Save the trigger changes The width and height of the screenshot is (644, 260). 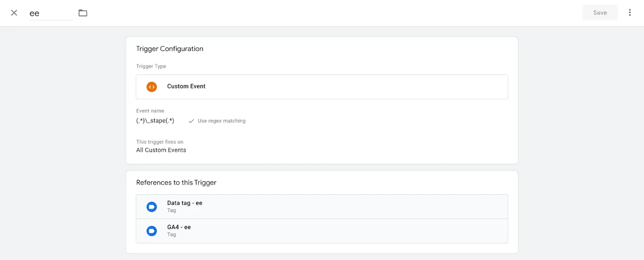600,12
